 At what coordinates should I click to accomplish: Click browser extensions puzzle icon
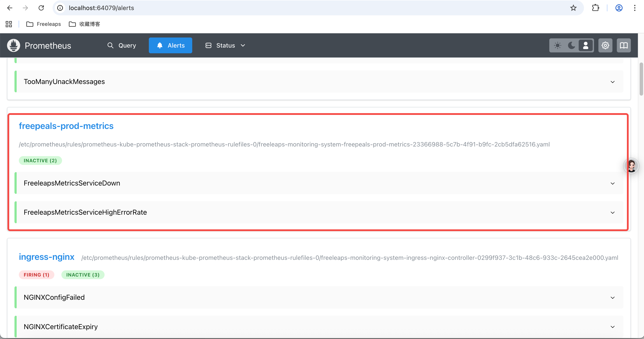point(596,8)
